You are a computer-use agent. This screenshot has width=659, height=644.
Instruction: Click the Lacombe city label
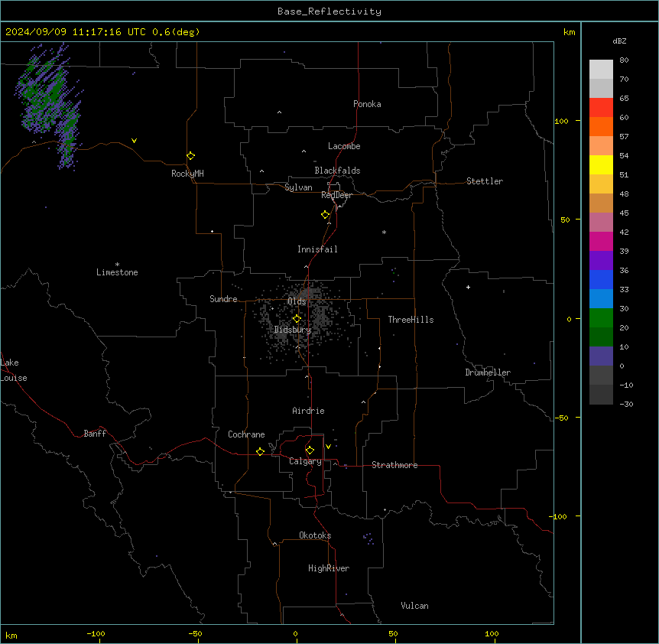coord(344,146)
